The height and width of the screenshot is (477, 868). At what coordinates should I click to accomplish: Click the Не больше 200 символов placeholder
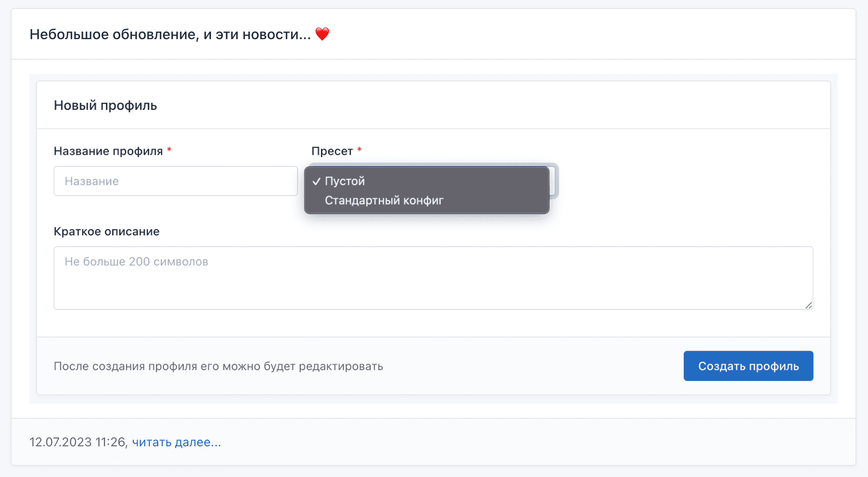(136, 262)
